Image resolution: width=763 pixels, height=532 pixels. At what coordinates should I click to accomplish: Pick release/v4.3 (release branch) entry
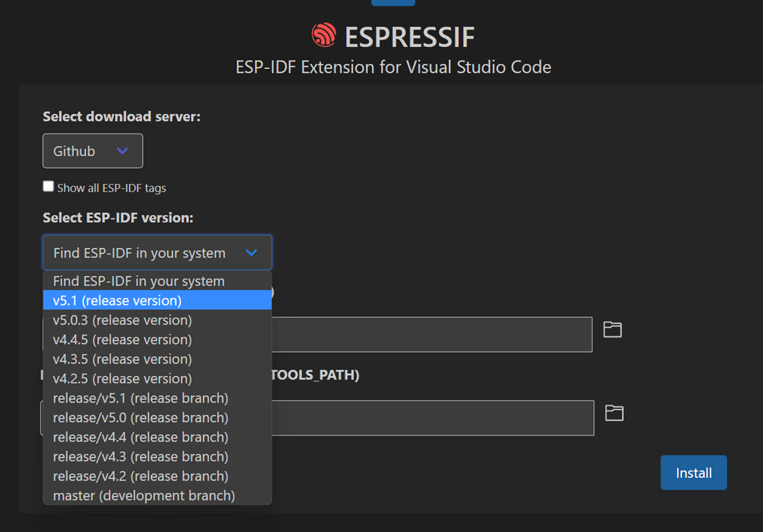[x=157, y=456]
